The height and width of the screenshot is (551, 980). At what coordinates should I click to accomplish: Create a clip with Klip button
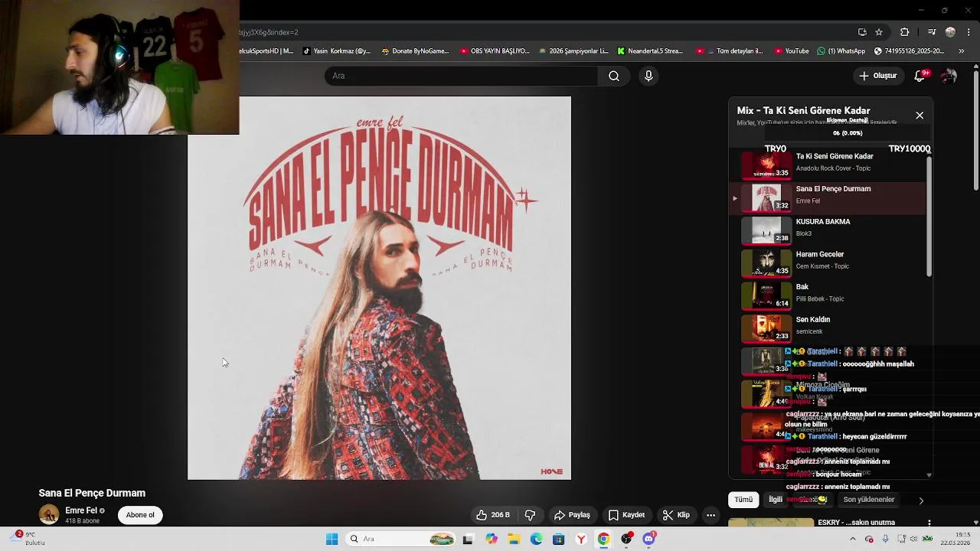point(676,515)
